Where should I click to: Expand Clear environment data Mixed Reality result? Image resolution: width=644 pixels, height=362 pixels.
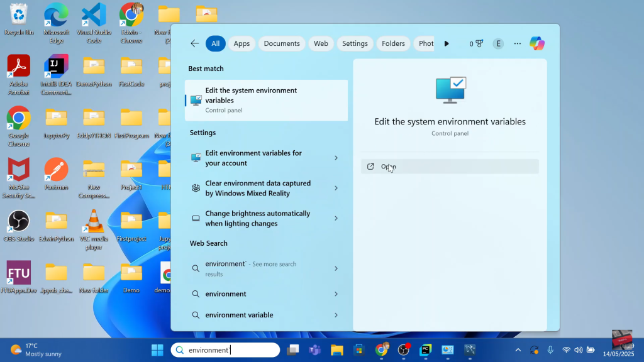[x=336, y=188]
